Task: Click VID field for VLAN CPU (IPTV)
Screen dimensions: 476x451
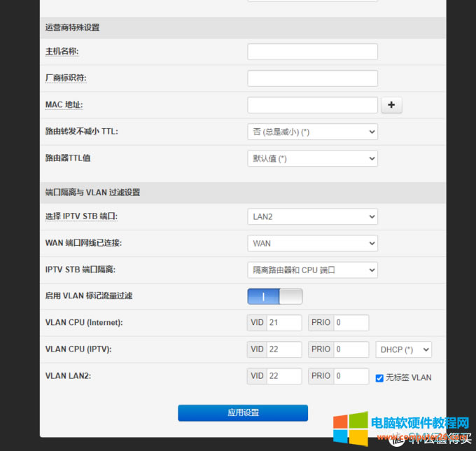Action: coord(284,349)
